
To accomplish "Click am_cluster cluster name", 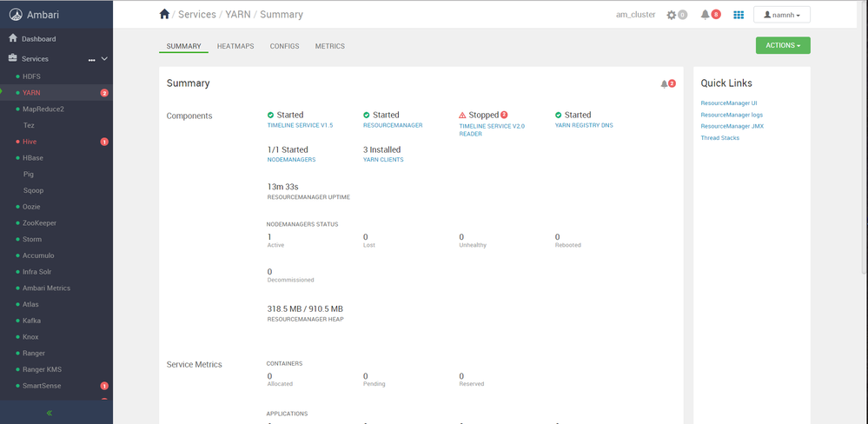I will [x=635, y=15].
